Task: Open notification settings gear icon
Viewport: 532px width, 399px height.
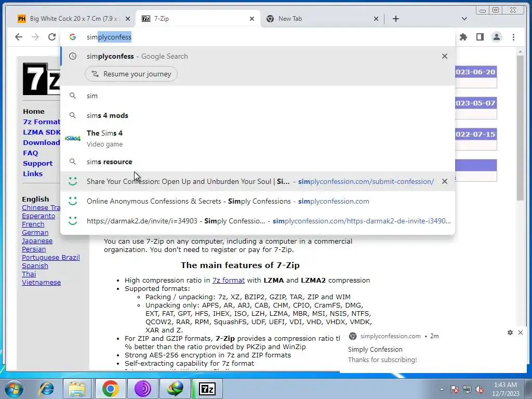Action: pos(510,333)
